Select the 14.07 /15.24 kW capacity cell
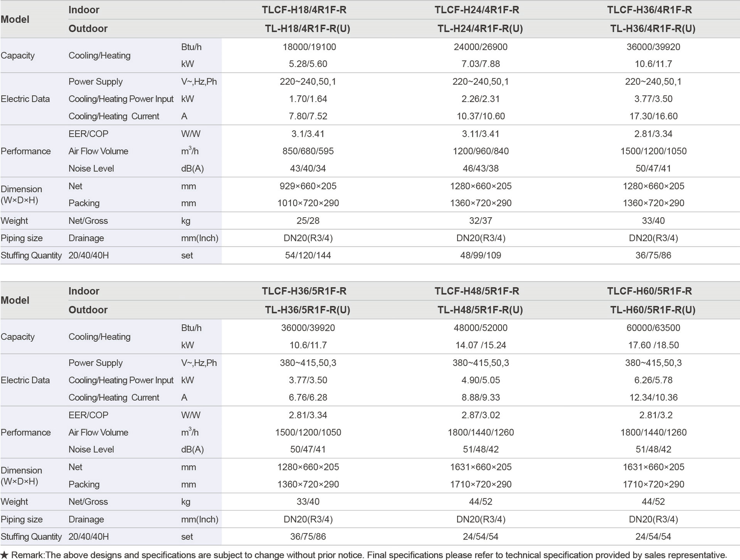Viewport: 740px width, 560px height. (x=481, y=345)
